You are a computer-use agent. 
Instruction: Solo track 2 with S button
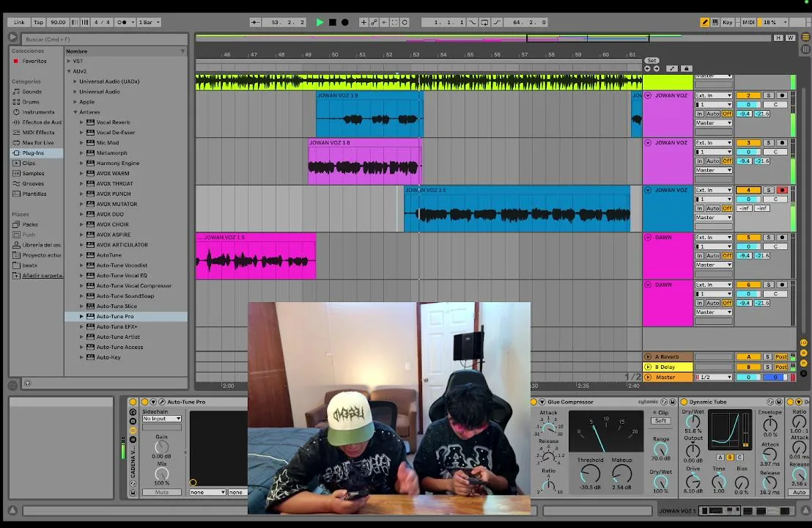coord(769,95)
